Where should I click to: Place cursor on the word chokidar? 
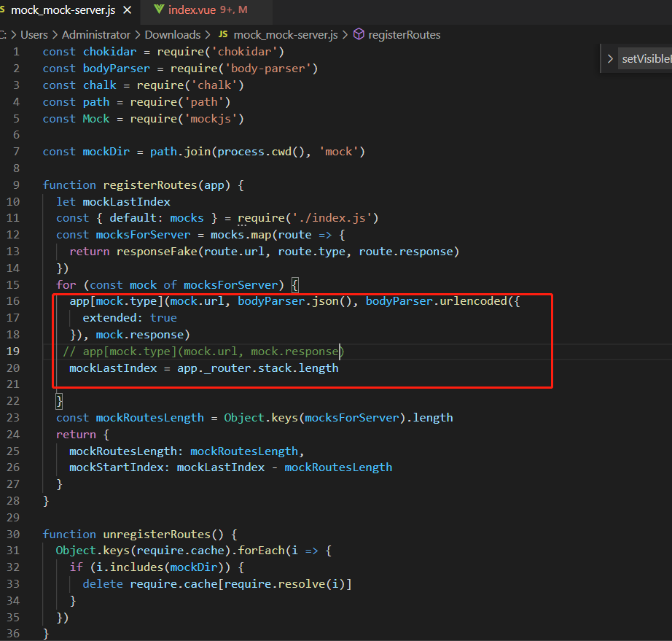click(x=109, y=51)
